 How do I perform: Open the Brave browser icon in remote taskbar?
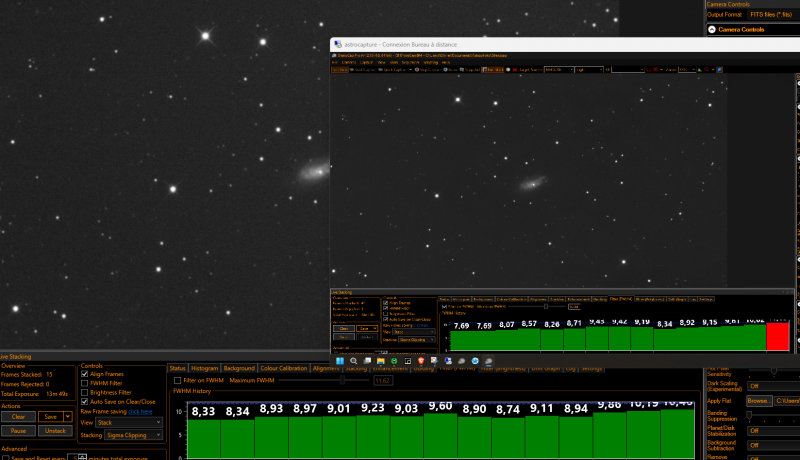[421, 361]
